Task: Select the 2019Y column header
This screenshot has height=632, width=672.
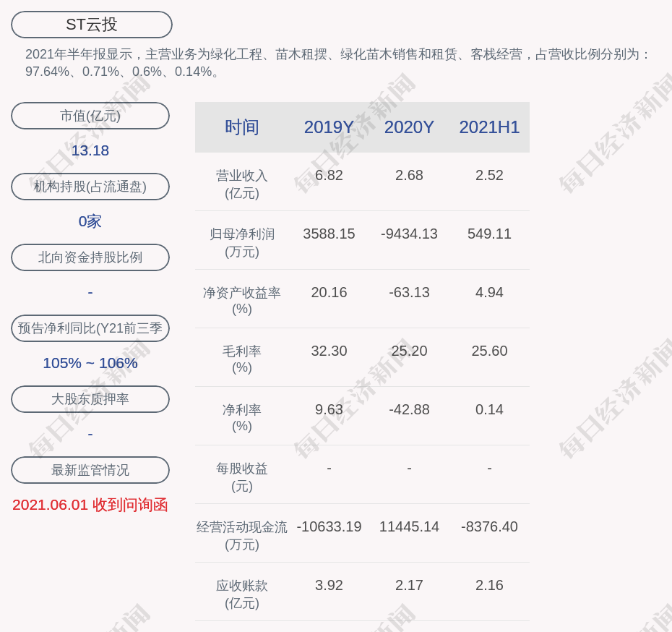Action: [x=329, y=127]
